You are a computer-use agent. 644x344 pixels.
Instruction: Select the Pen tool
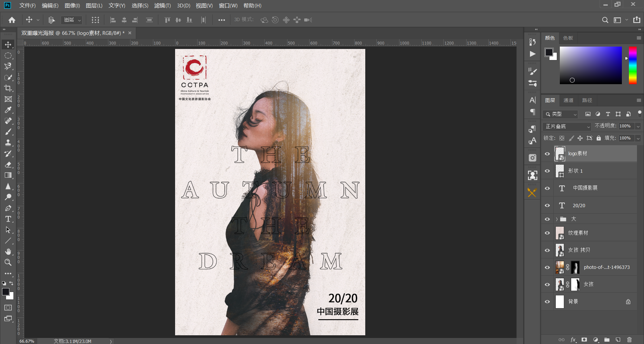pos(8,208)
